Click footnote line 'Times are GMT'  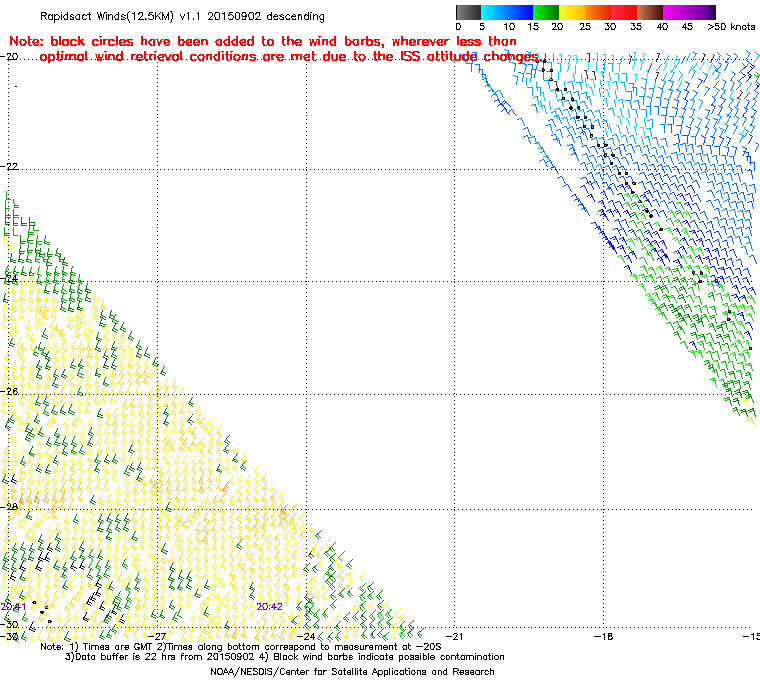click(x=241, y=647)
